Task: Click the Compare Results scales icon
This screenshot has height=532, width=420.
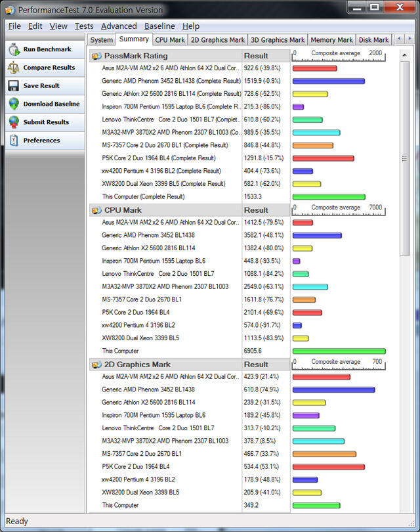Action: 14,68
